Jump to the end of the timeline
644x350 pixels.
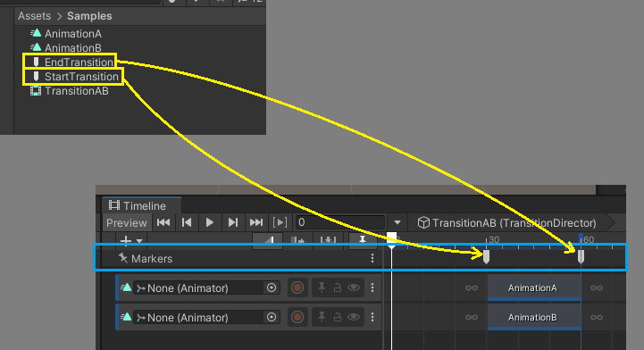[x=255, y=222]
